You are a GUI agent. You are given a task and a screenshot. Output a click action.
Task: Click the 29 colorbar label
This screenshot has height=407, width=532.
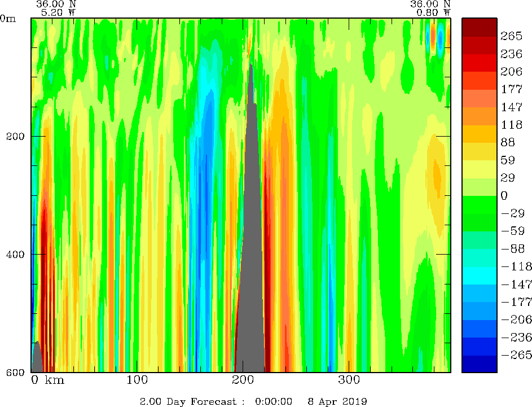pos(508,177)
